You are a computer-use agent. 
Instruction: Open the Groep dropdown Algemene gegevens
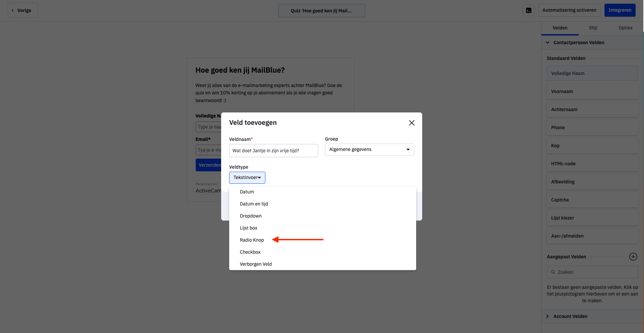pyautogui.click(x=369, y=150)
